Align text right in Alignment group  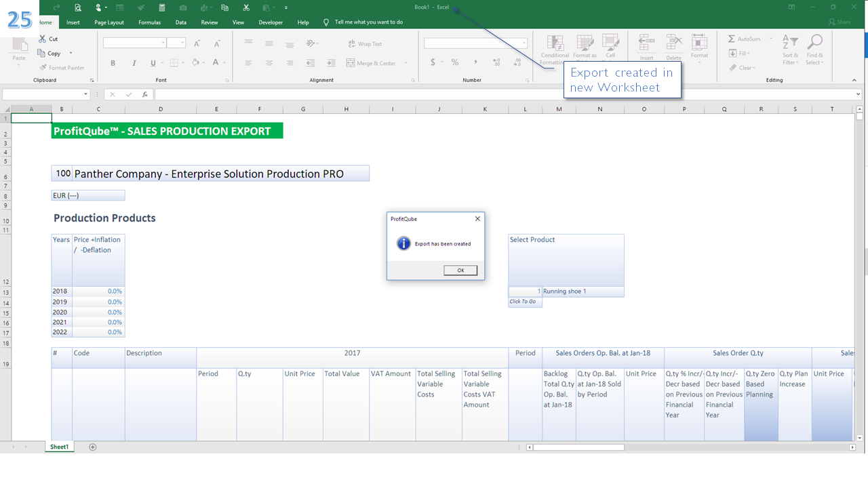pyautogui.click(x=290, y=63)
